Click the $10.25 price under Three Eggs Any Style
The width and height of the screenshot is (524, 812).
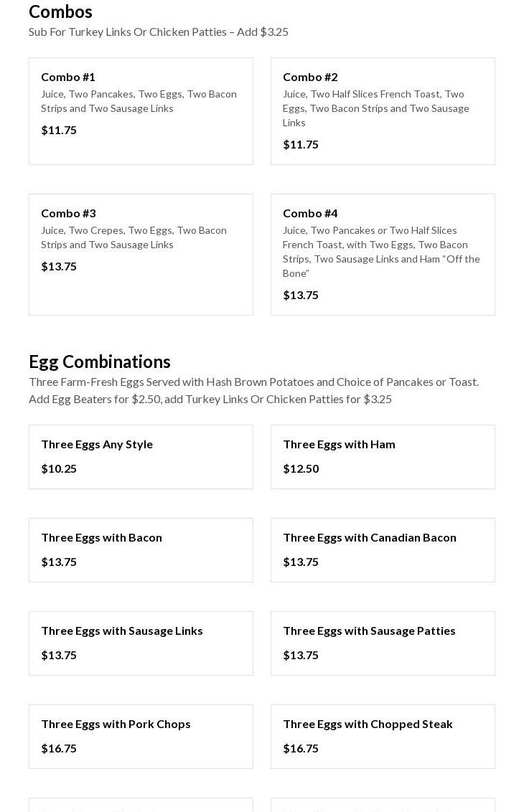59,468
